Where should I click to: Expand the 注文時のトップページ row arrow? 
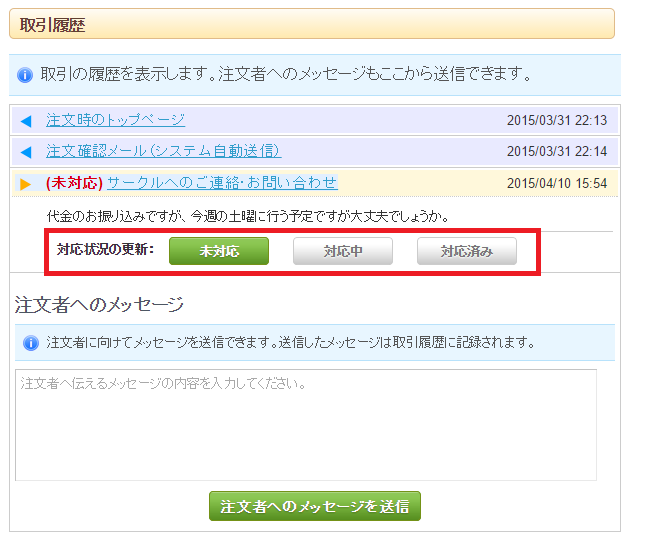(26, 122)
